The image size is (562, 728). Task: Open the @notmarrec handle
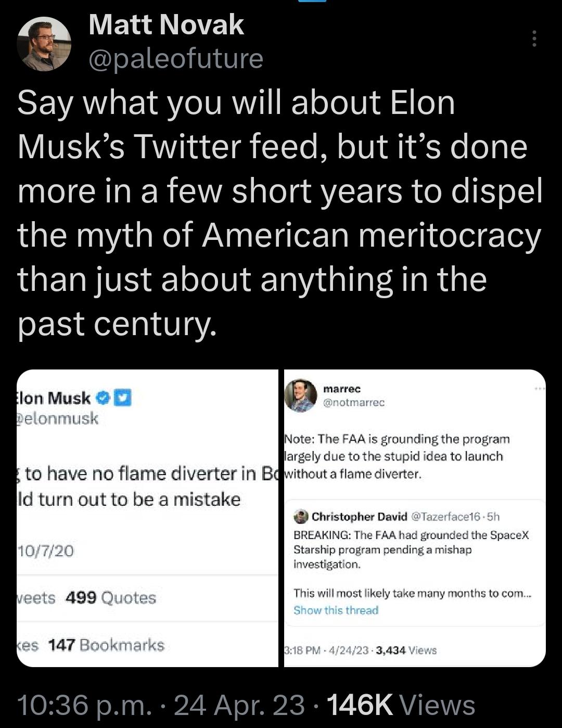pyautogui.click(x=355, y=401)
